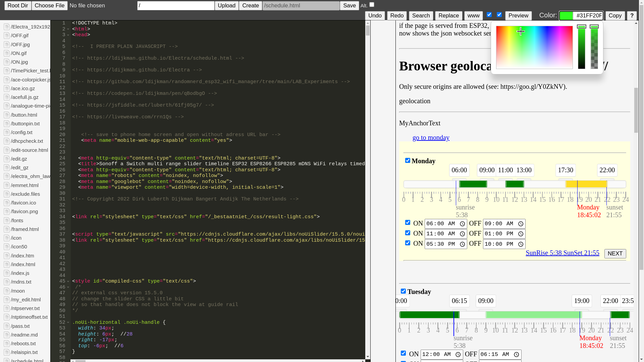Toggle the Tuesday day checkbox
644x362 pixels.
click(x=403, y=291)
